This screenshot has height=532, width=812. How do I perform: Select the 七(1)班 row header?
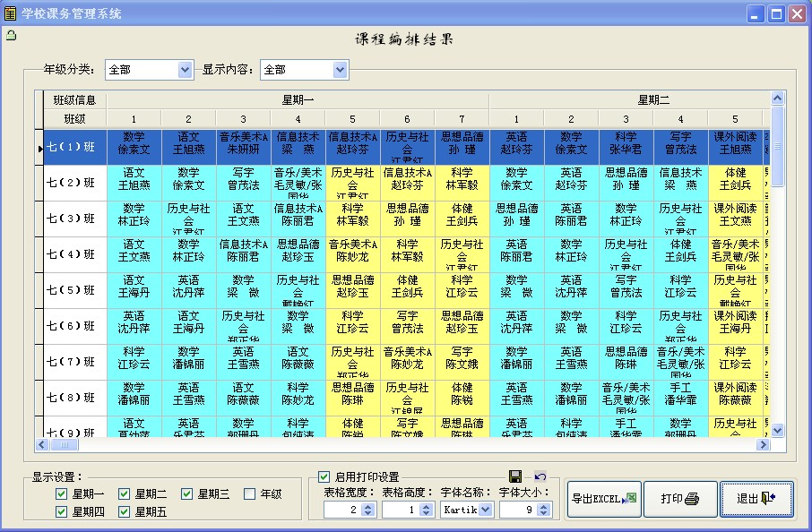(74, 147)
